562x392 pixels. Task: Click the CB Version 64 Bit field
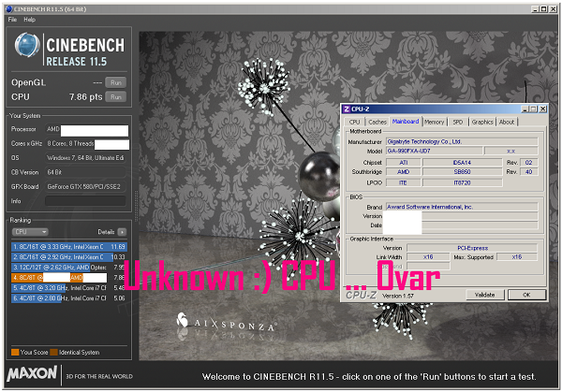click(x=85, y=172)
